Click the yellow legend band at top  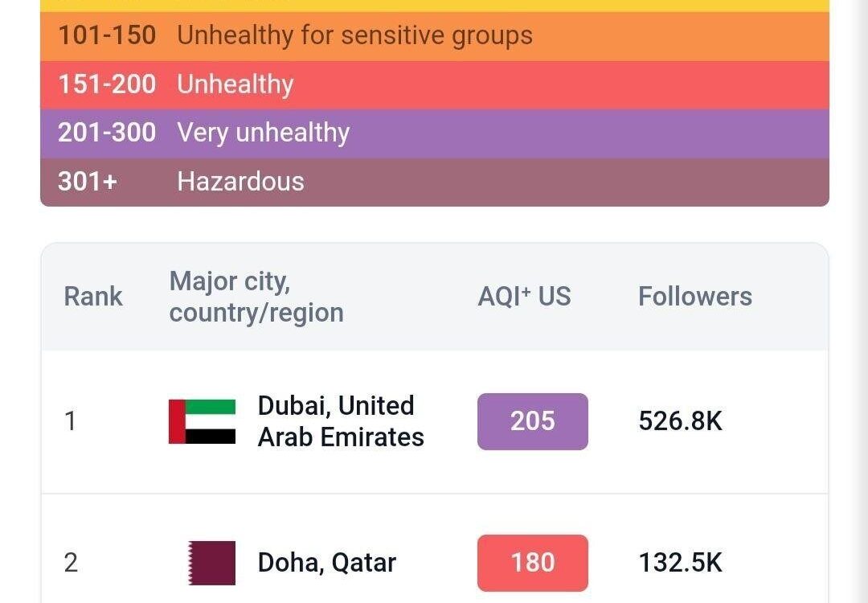pos(435,6)
